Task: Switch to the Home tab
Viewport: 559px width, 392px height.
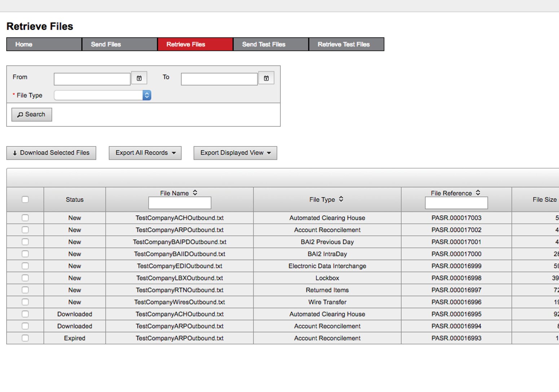Action: pos(43,44)
